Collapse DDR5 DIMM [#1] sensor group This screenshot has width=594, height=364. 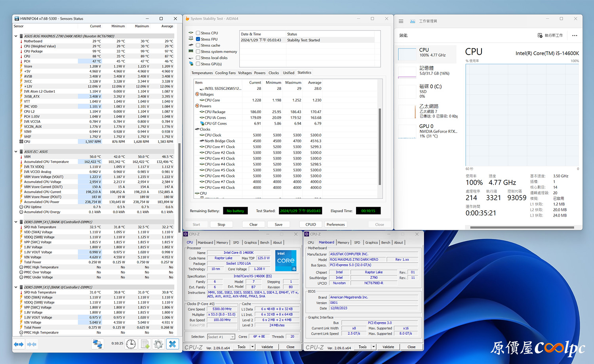point(16,222)
